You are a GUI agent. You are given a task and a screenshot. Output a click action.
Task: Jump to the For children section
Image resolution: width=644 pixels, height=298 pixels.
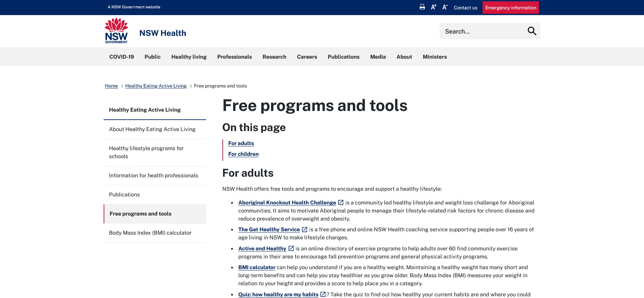243,154
